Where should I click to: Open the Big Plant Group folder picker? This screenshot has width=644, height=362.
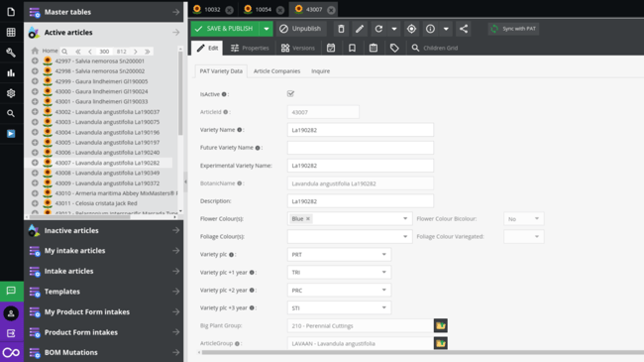coord(441,325)
